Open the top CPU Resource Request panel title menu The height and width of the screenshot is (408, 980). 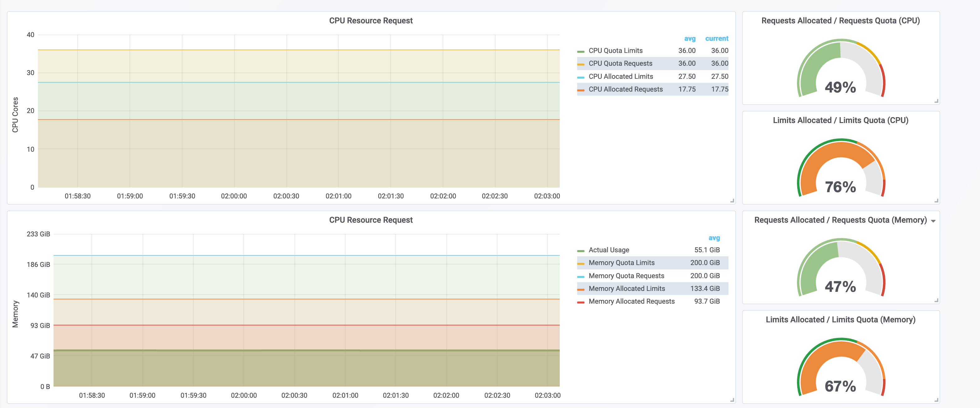point(370,21)
